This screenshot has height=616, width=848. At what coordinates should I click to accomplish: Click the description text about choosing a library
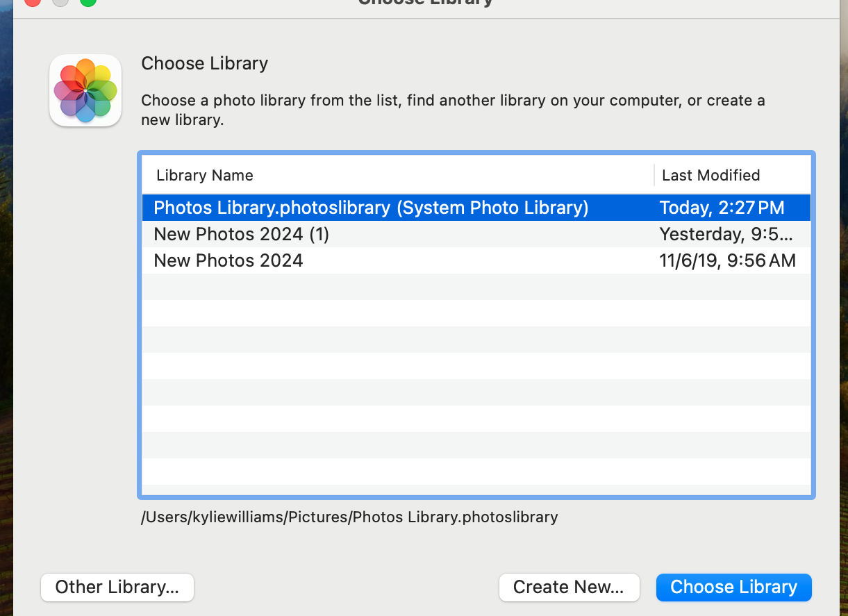(x=453, y=110)
